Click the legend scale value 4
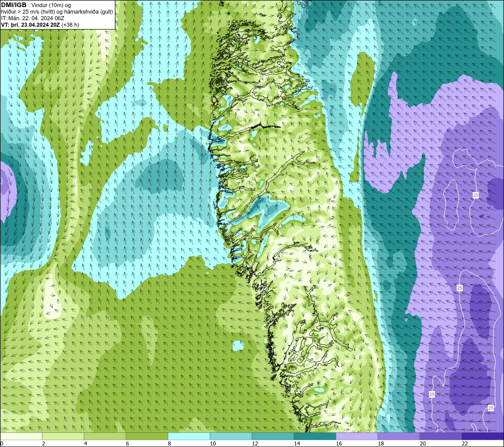This screenshot has height=447, width=504. [x=86, y=444]
